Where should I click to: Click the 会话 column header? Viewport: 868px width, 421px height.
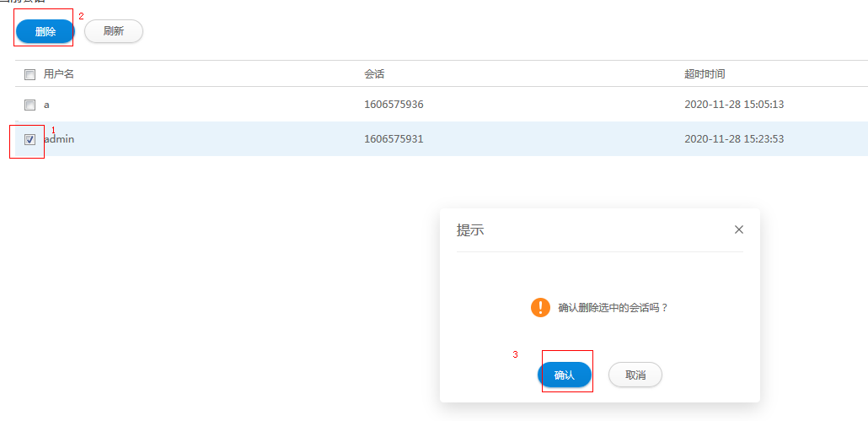374,74
